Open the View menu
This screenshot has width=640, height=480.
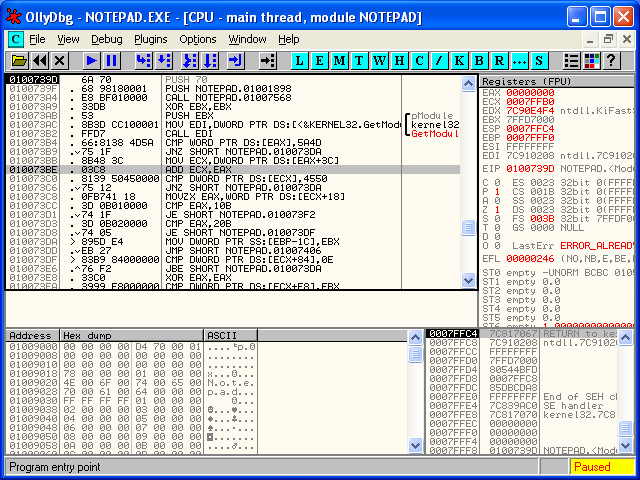click(x=68, y=40)
